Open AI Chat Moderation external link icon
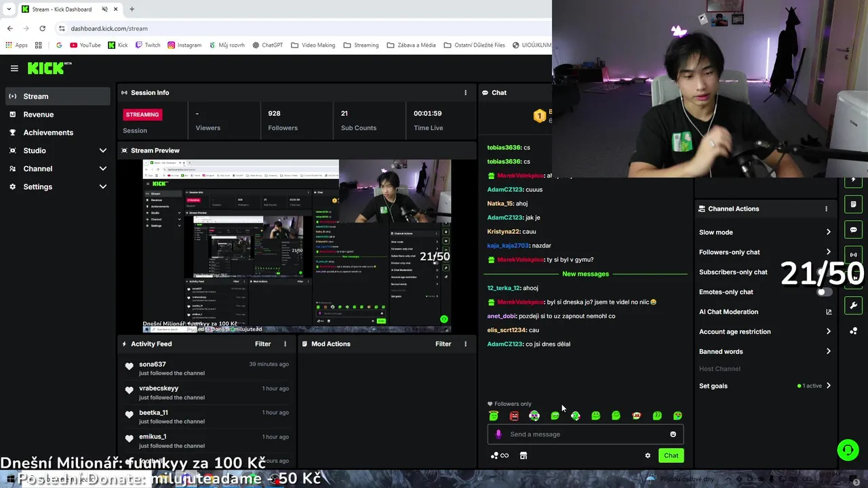 [x=828, y=312]
